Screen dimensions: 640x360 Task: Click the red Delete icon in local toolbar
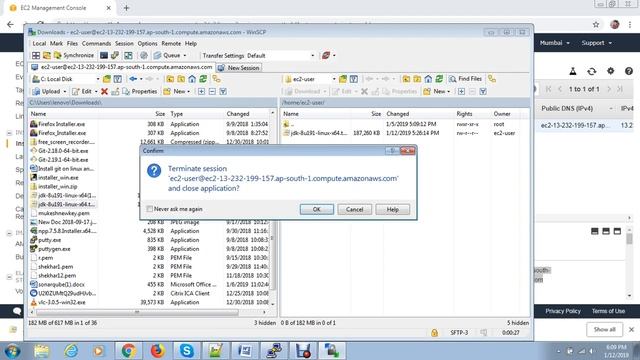[104, 91]
